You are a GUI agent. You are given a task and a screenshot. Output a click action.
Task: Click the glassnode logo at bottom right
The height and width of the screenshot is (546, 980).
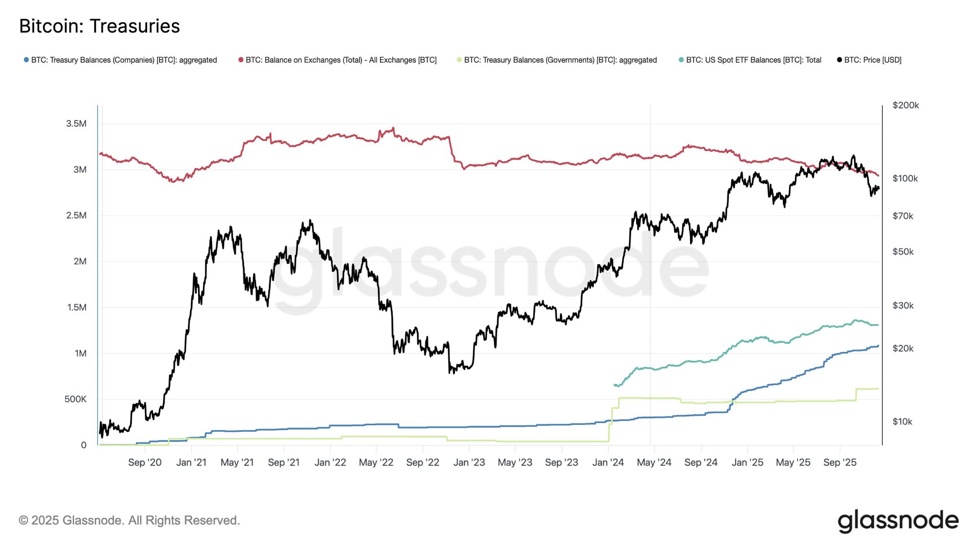pyautogui.click(x=898, y=521)
